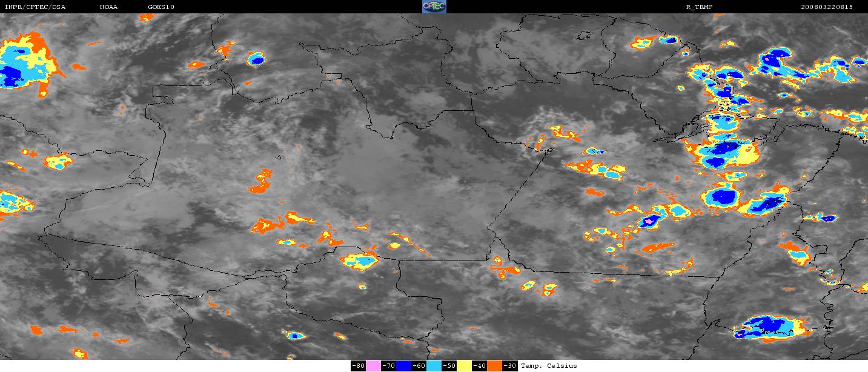Click the timestamp 200803220815
The width and height of the screenshot is (868, 372).
point(827,7)
